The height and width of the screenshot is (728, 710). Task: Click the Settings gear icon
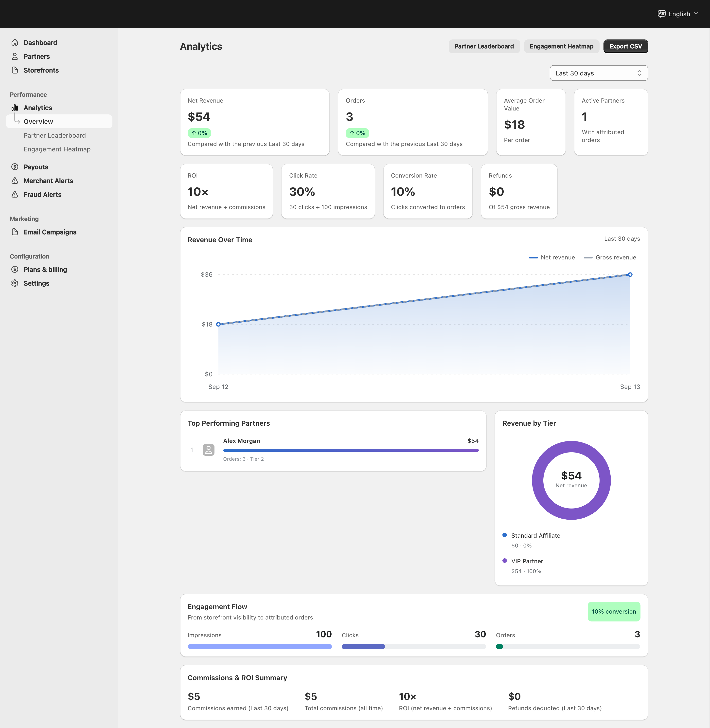pyautogui.click(x=15, y=283)
